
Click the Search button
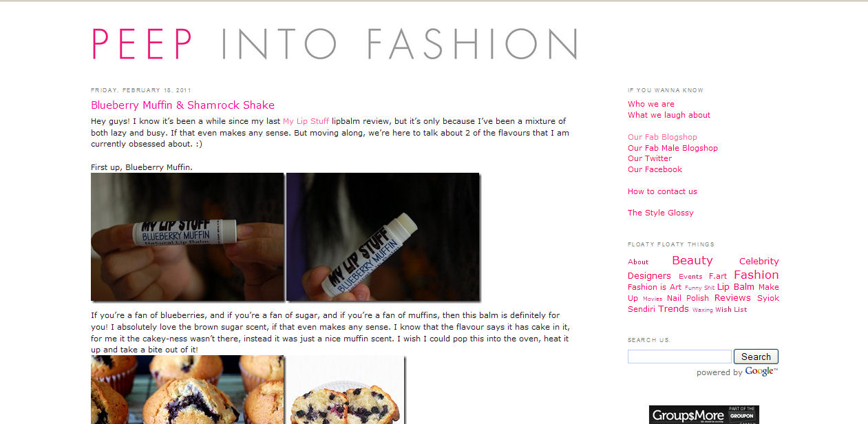click(756, 357)
